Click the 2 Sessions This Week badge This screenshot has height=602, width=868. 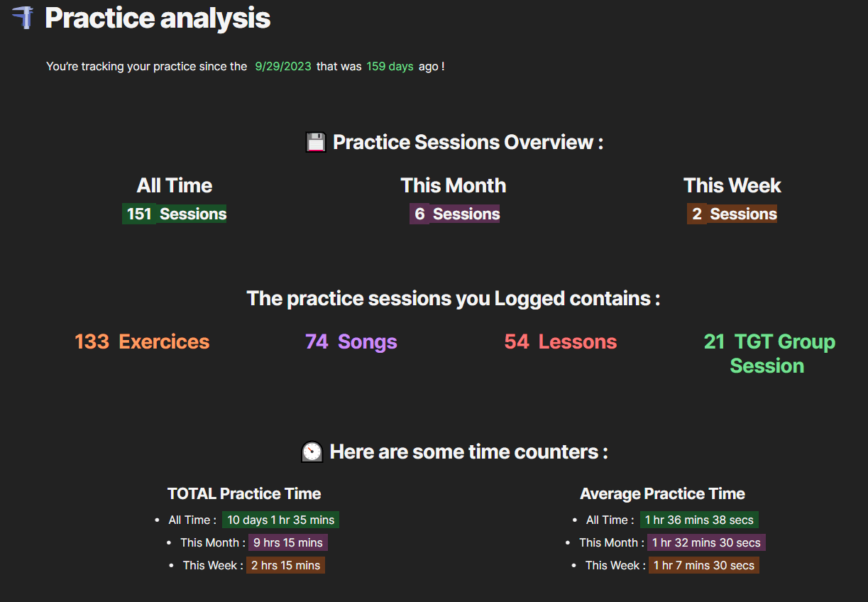coord(732,214)
